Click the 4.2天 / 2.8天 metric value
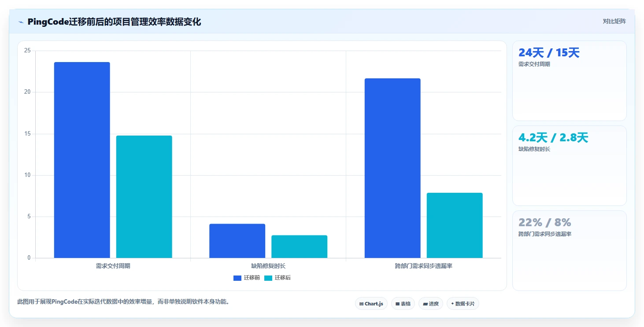 tap(553, 138)
